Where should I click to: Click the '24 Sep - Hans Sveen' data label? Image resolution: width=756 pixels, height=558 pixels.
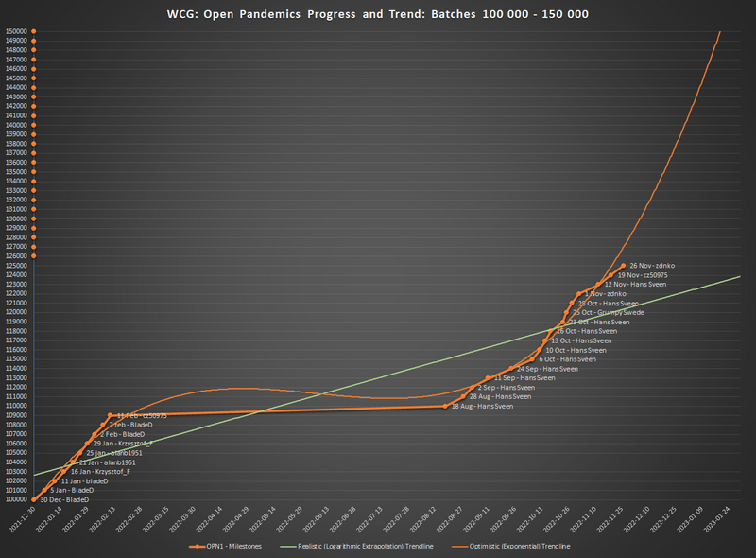click(548, 369)
